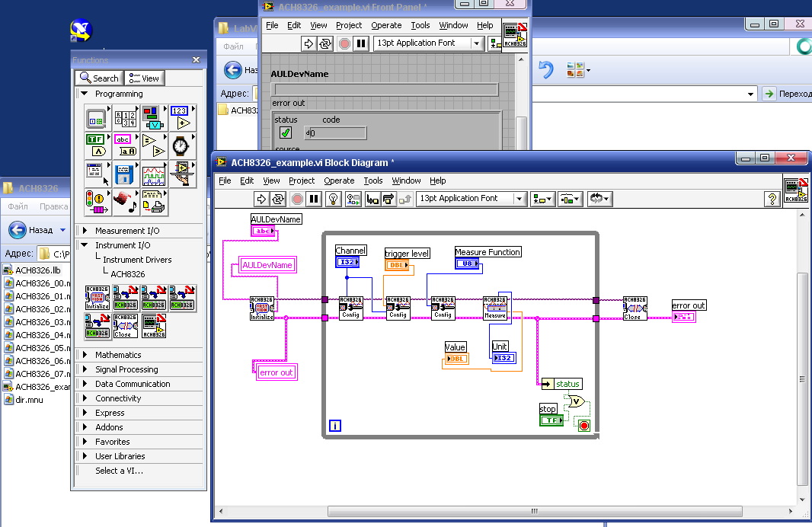Open the Tools menu in Block Diagram
Viewport: 812px width, 527px height.
point(373,180)
